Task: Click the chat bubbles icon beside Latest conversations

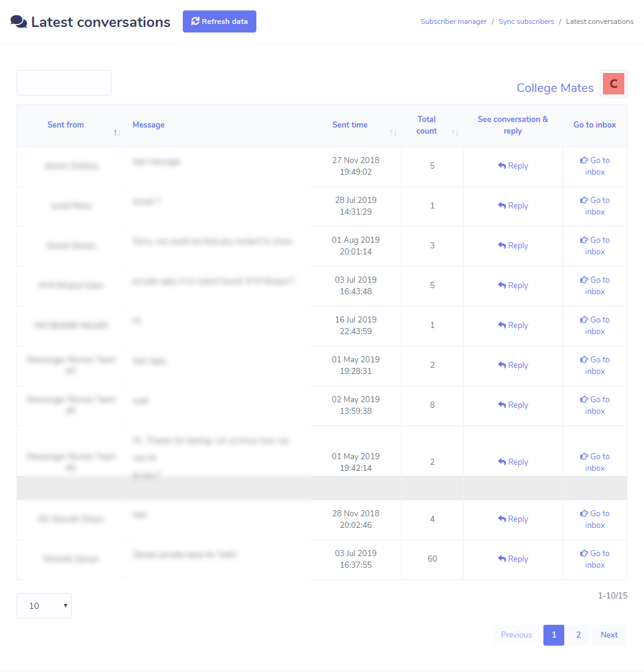Action: click(x=18, y=21)
